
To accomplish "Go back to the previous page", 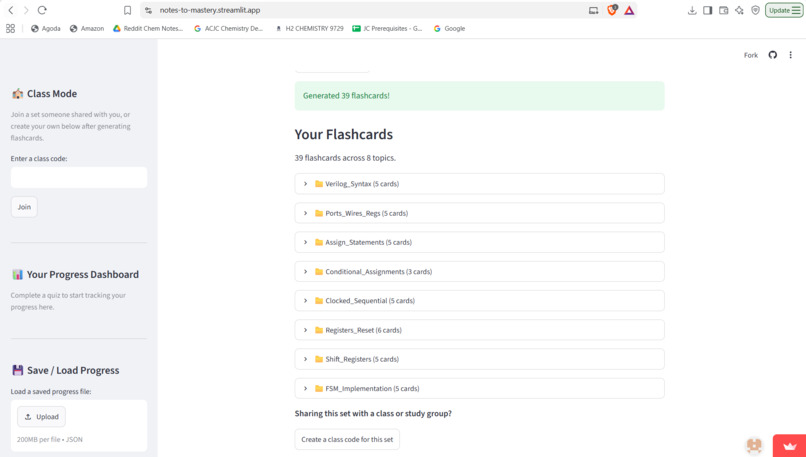I will [x=11, y=10].
